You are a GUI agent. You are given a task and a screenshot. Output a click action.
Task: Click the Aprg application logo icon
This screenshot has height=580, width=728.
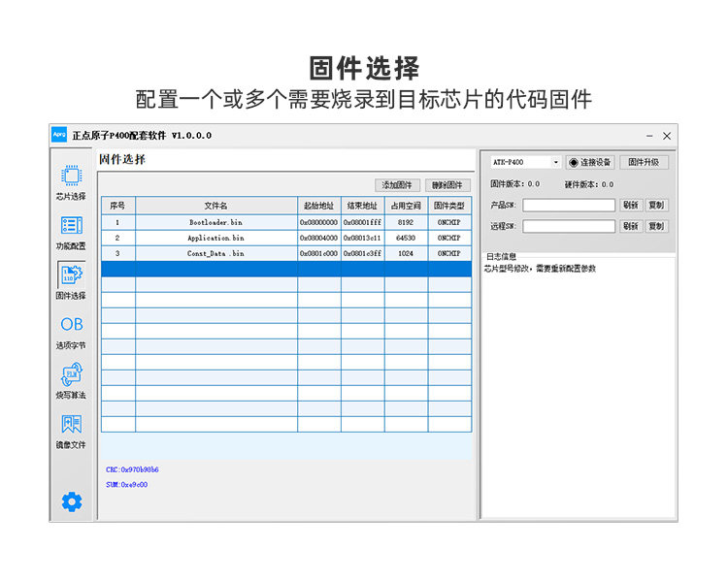coord(59,135)
